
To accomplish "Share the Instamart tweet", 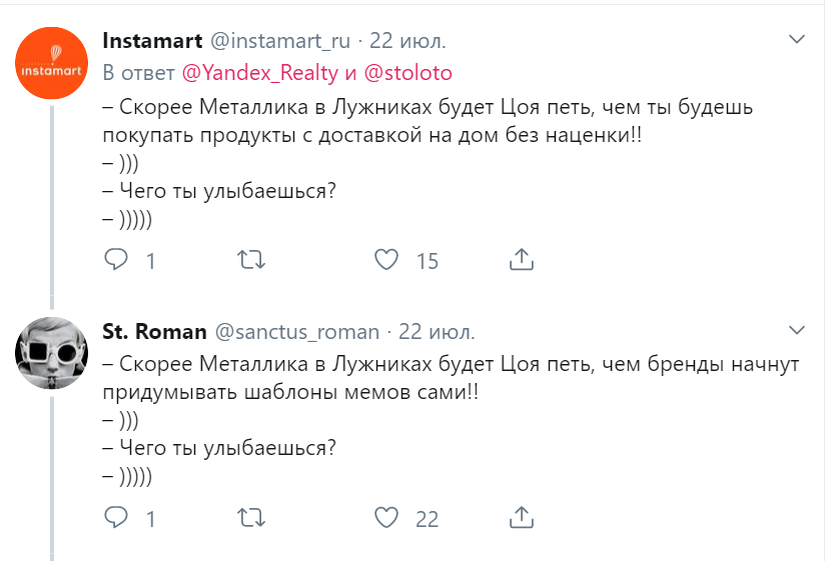I will (521, 260).
